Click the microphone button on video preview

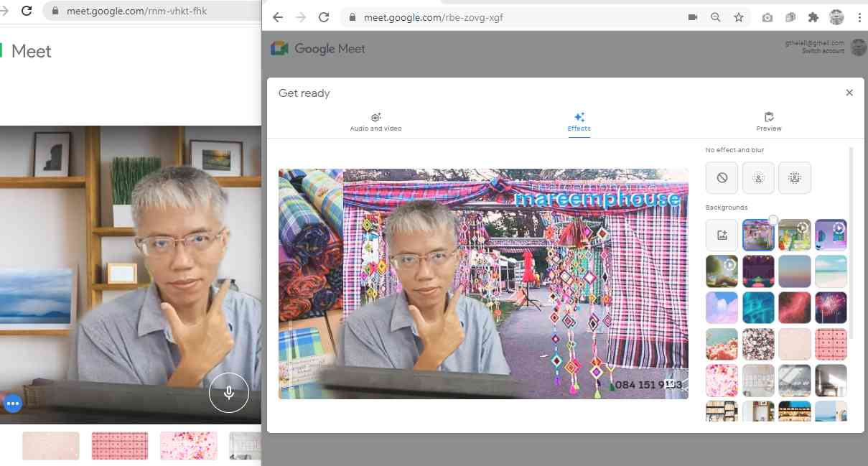coord(228,393)
